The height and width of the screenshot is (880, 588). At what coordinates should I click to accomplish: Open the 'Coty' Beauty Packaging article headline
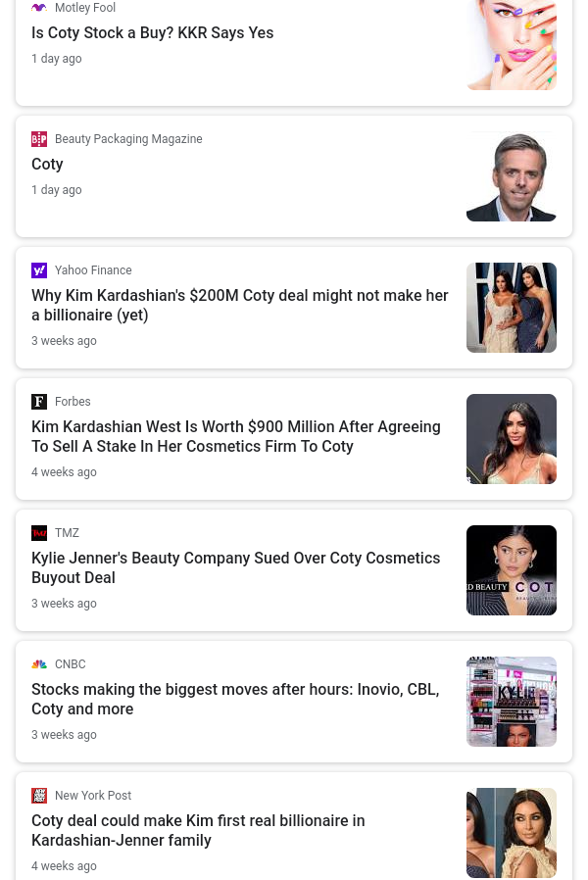coord(47,165)
